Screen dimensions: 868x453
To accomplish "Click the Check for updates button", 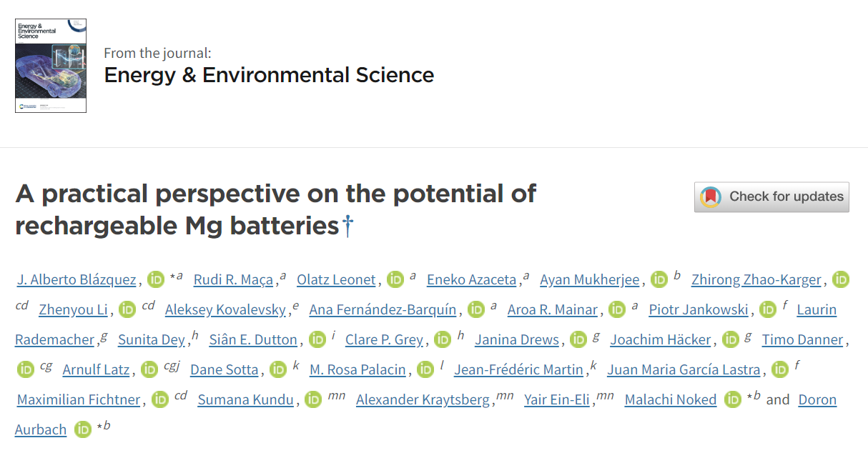I will (x=771, y=196).
